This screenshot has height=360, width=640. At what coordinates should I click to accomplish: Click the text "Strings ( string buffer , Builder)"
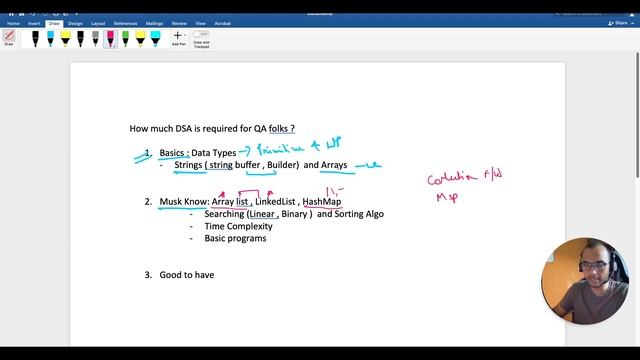click(237, 165)
